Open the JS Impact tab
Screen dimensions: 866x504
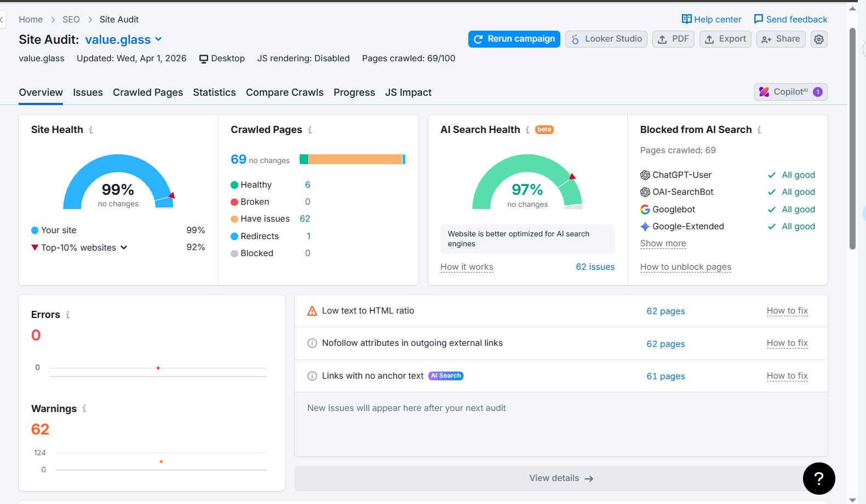[408, 92]
